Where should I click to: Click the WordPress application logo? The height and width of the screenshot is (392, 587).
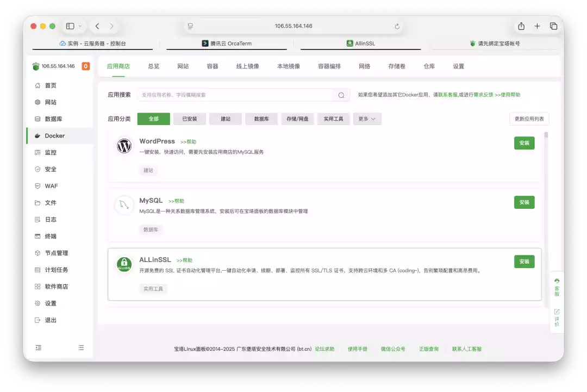click(123, 146)
